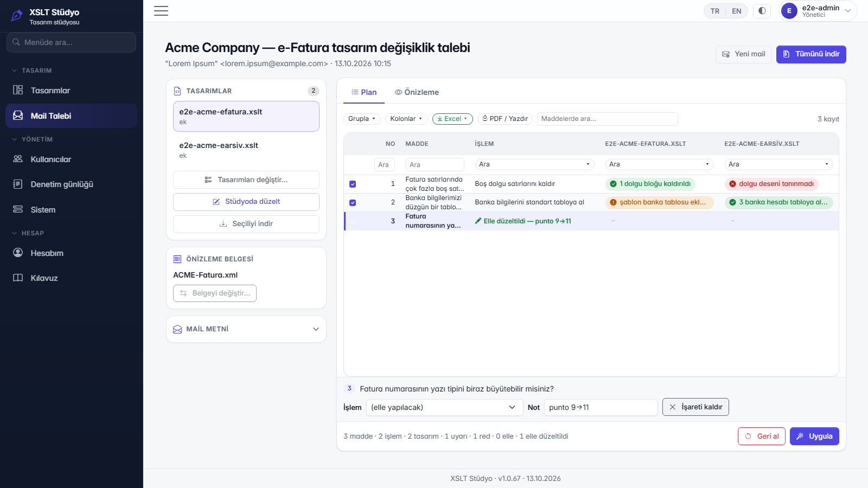Open the hamburger menu icon
The height and width of the screenshot is (488, 868).
coord(161,11)
